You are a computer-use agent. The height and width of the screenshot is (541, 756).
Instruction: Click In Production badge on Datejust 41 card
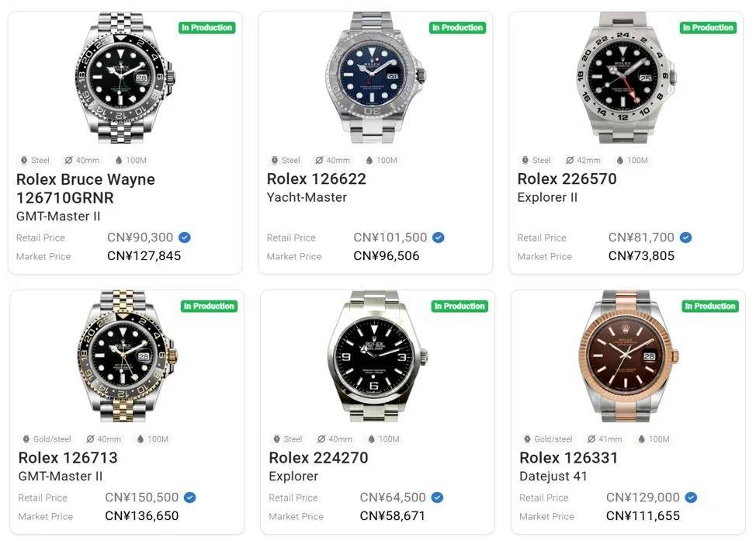710,306
